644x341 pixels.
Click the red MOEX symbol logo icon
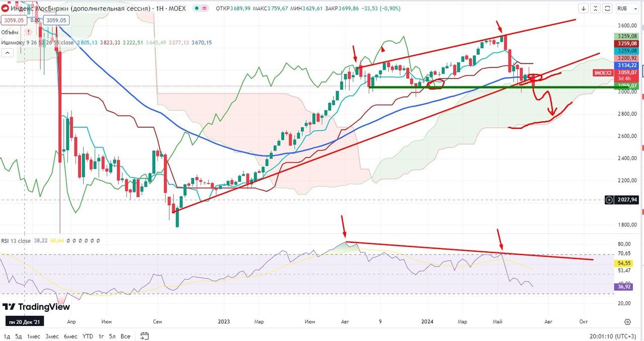pos(5,9)
